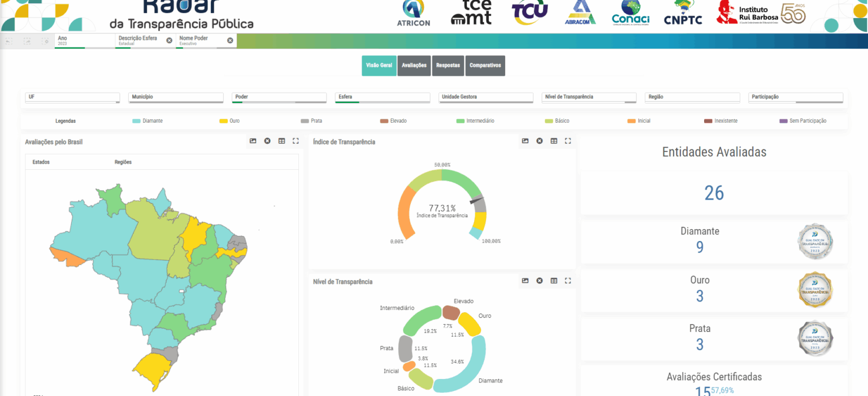Clear selections on Índice de Transparência chart
868x396 pixels.
[540, 141]
